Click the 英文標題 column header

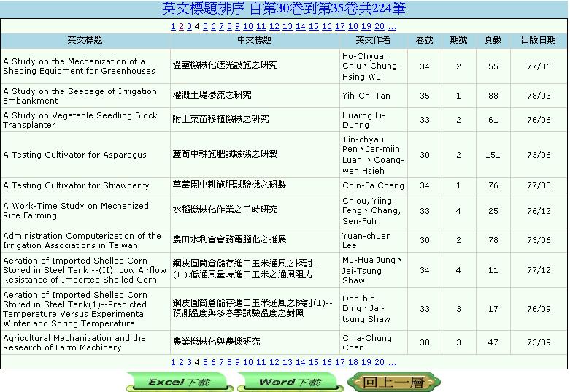[85, 40]
